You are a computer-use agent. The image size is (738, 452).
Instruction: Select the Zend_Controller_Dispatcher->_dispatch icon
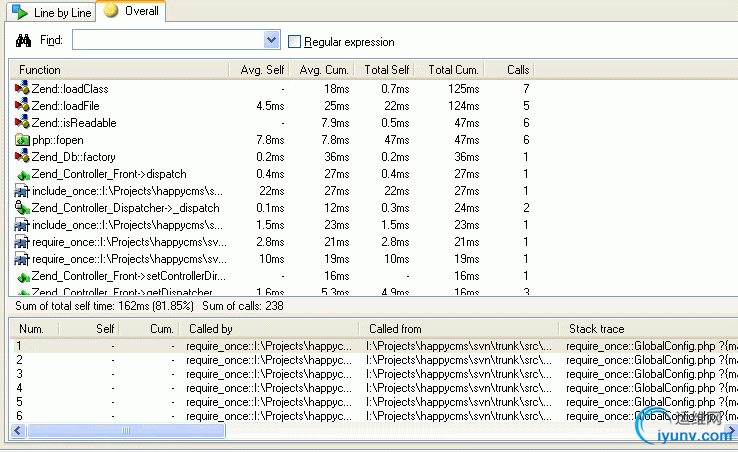(22, 207)
